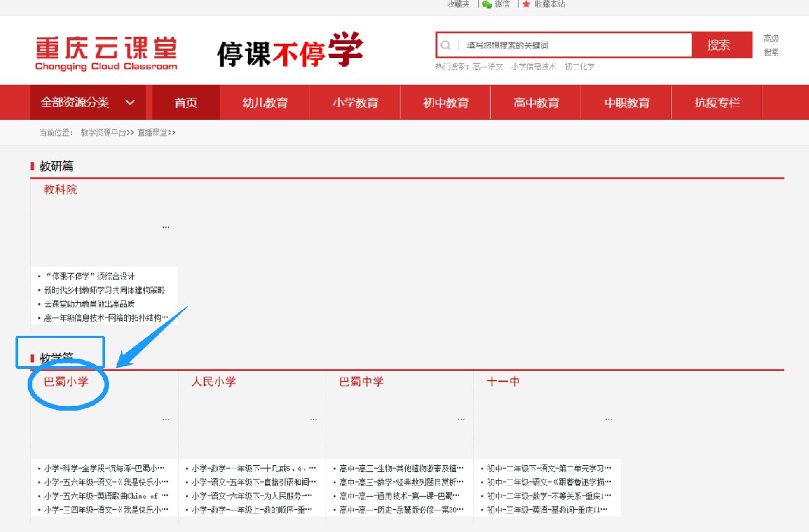Open the 巴蜀小学 school link
The image size is (809, 532).
click(65, 382)
